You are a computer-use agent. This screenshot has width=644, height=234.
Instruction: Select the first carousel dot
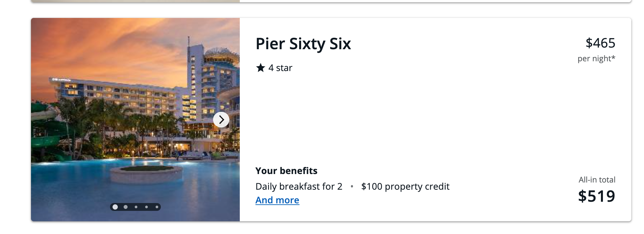click(115, 207)
